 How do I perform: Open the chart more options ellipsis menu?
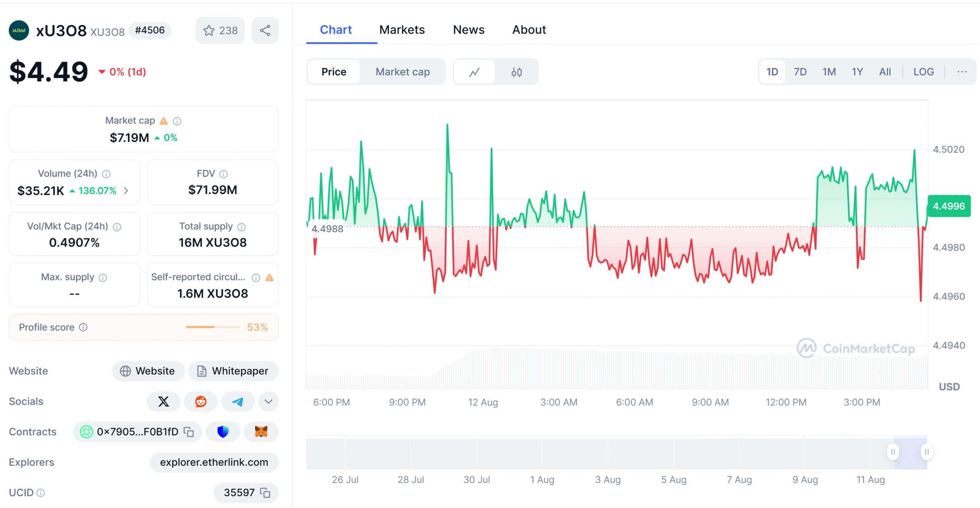pyautogui.click(x=962, y=72)
